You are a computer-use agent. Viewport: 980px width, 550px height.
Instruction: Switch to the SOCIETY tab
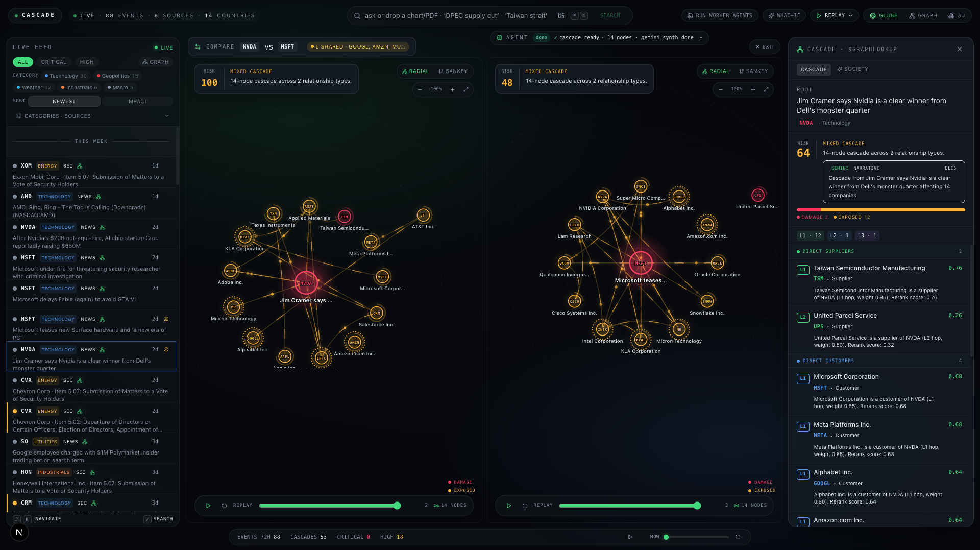(852, 69)
